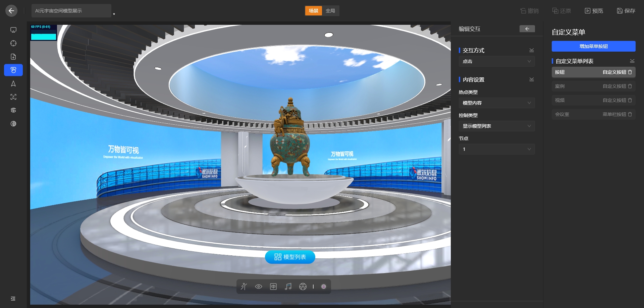The width and height of the screenshot is (644, 308).
Task: Click the project name input field
Action: tap(71, 11)
